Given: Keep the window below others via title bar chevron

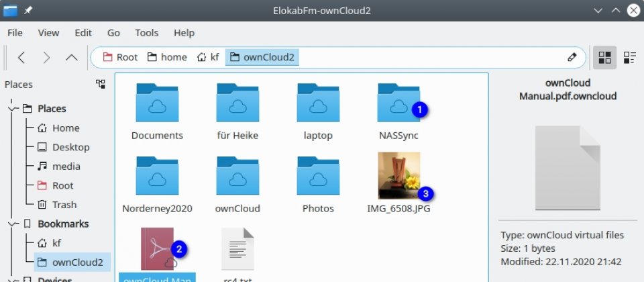Looking at the screenshot, I should [598, 11].
